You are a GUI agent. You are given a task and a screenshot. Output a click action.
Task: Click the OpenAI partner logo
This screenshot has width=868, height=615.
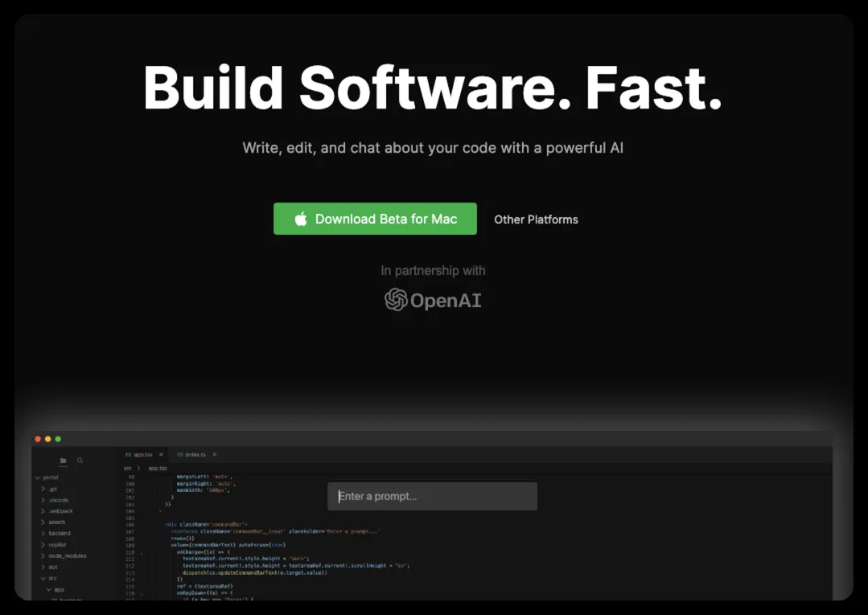[x=433, y=300]
